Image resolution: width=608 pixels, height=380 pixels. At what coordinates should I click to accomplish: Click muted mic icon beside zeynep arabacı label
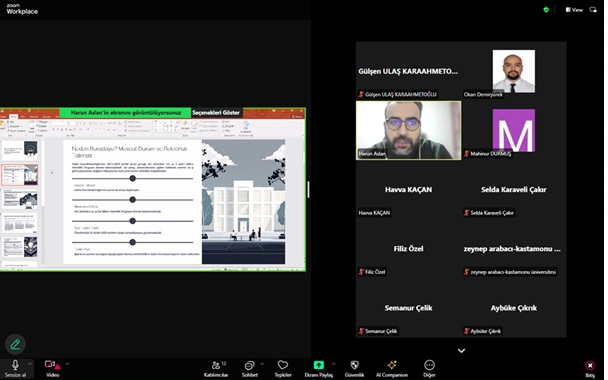(466, 272)
